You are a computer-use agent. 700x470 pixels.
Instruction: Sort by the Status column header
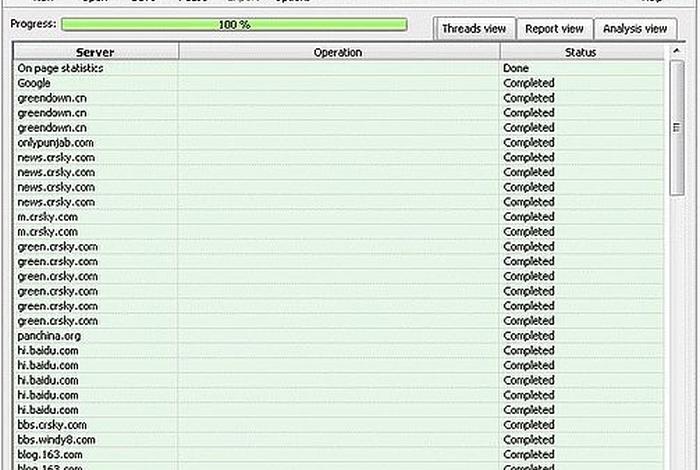580,52
